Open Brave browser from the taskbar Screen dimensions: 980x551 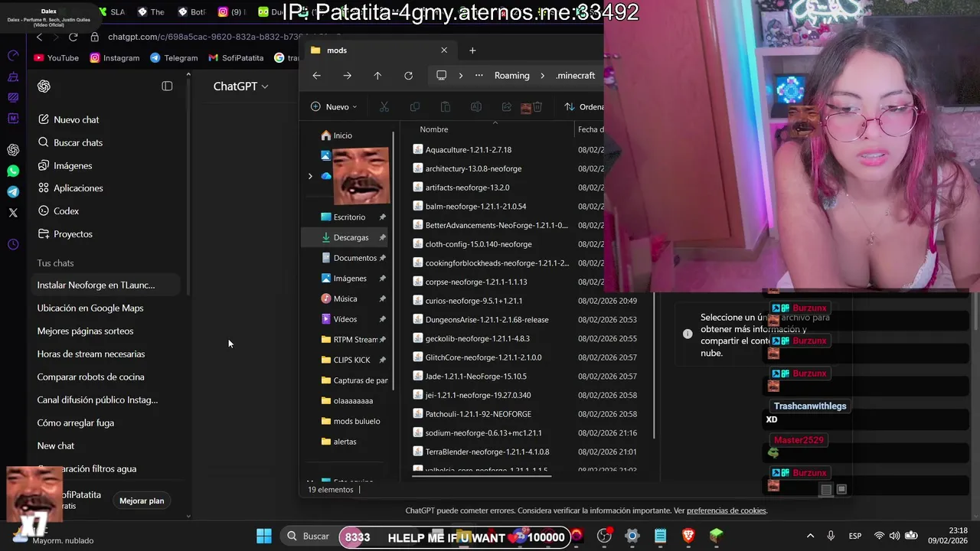(688, 536)
